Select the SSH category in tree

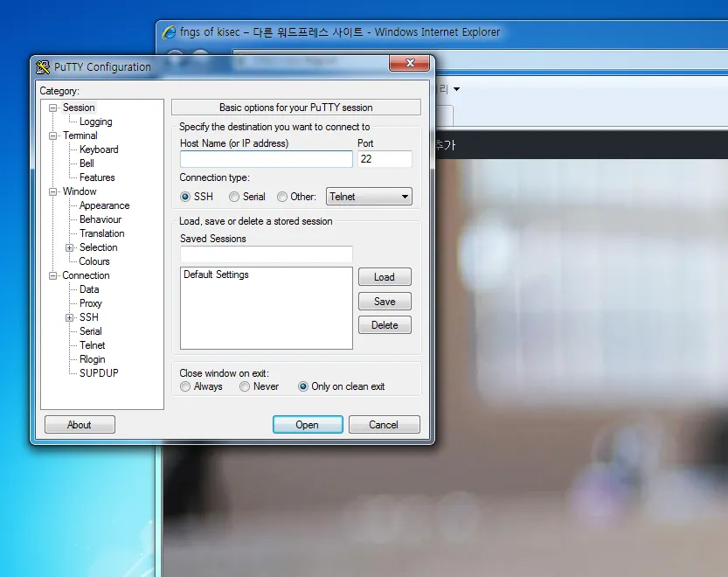coord(89,317)
